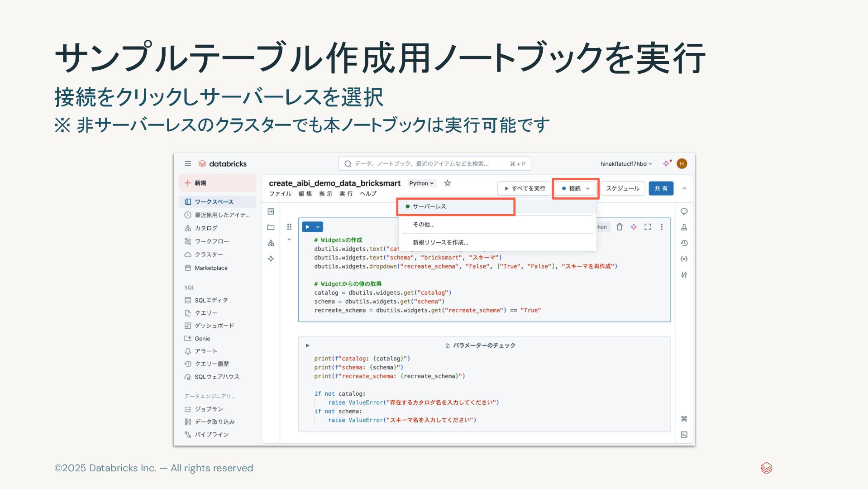Open ジョブラン in sidebar
Screen dimensions: 868x489
tap(218, 409)
